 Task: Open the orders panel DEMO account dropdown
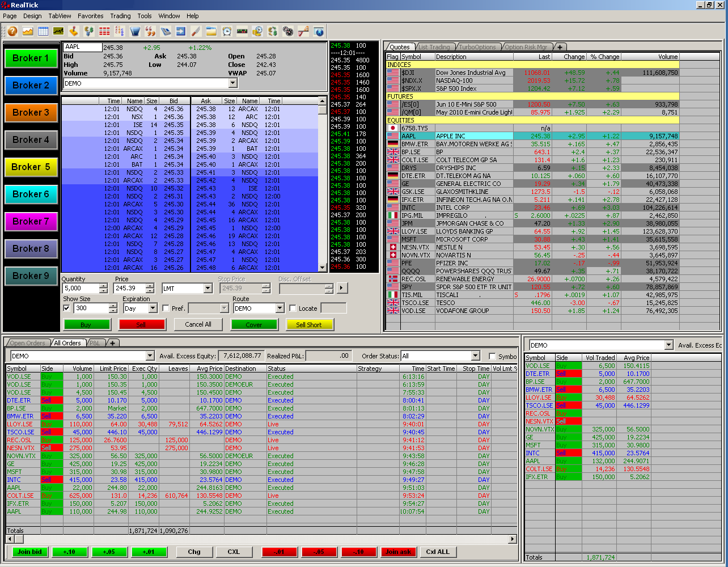(150, 356)
